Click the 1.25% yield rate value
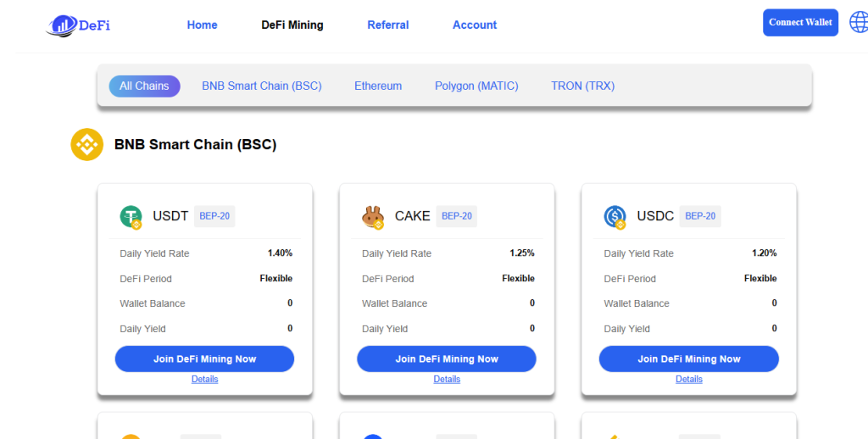The width and height of the screenshot is (868, 439). pyautogui.click(x=522, y=253)
